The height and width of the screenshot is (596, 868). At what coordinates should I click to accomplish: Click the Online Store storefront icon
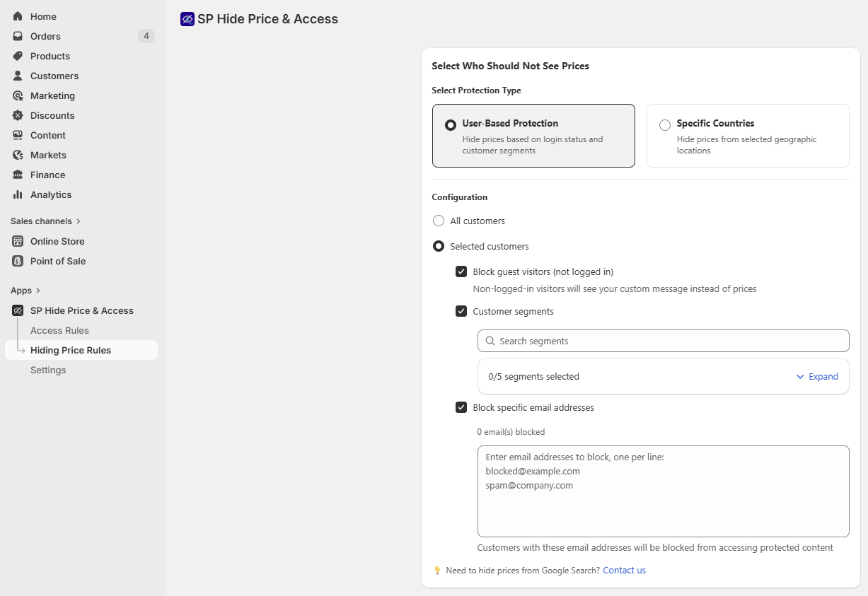tap(18, 241)
